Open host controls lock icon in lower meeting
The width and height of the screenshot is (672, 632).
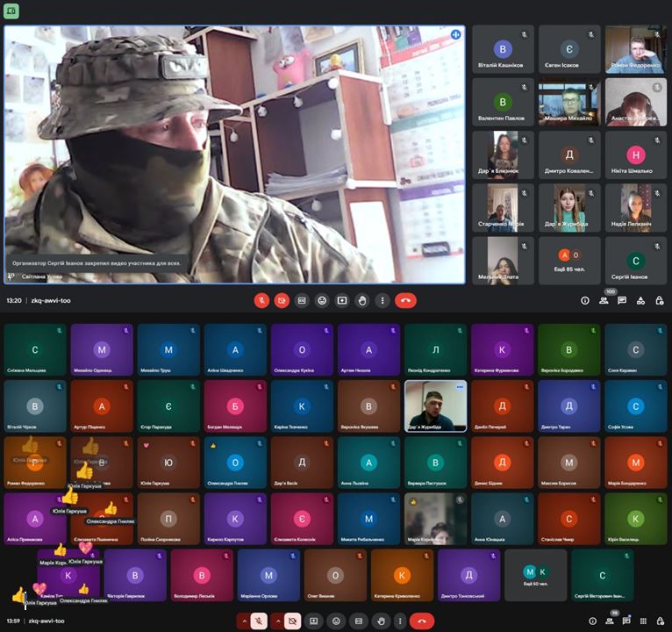(660, 621)
